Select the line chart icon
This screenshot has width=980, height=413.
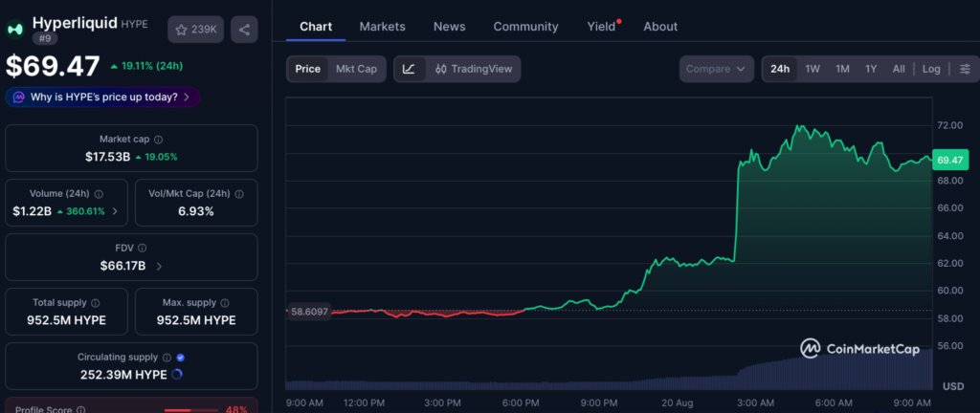pyautogui.click(x=409, y=69)
